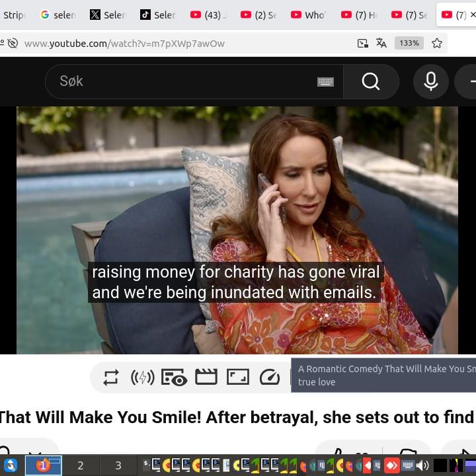Open the tracking protection shield icon
The width and height of the screenshot is (476, 476).
pyautogui.click(x=13, y=43)
